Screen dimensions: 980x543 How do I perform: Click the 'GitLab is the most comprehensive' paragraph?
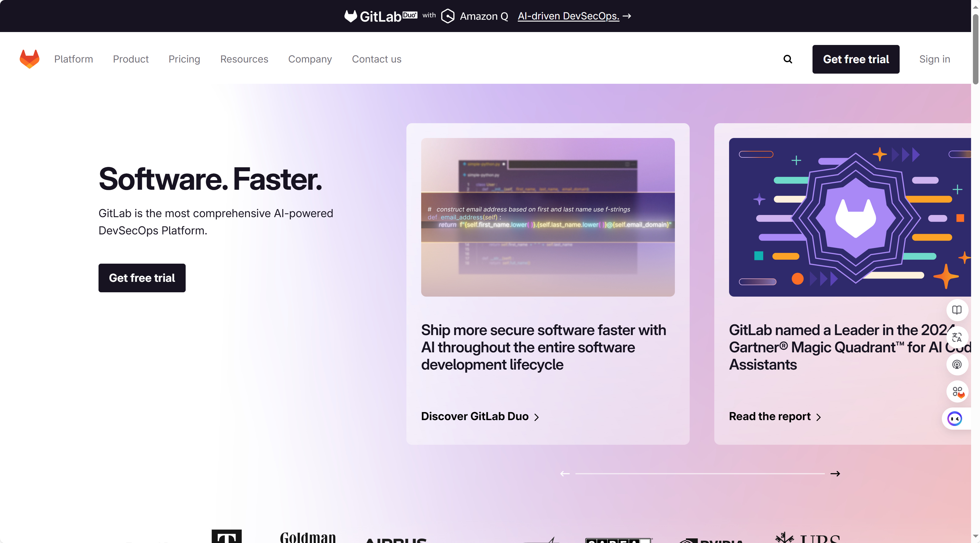point(216,222)
